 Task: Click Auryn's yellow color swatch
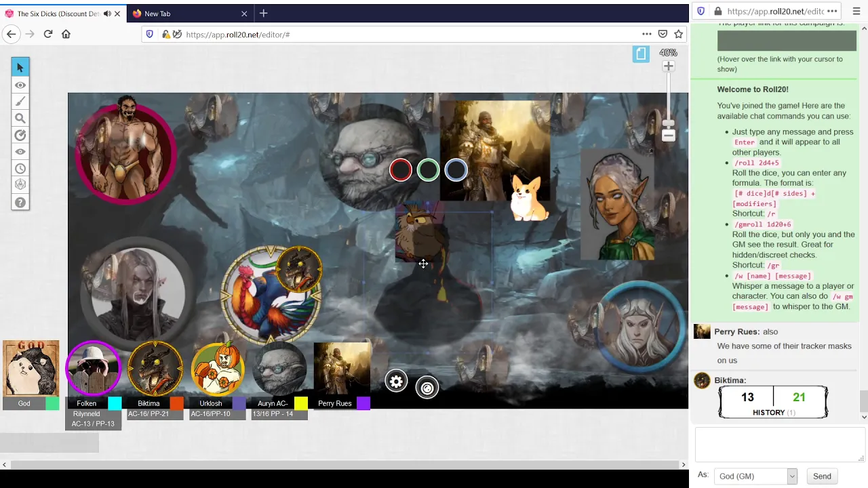(301, 403)
